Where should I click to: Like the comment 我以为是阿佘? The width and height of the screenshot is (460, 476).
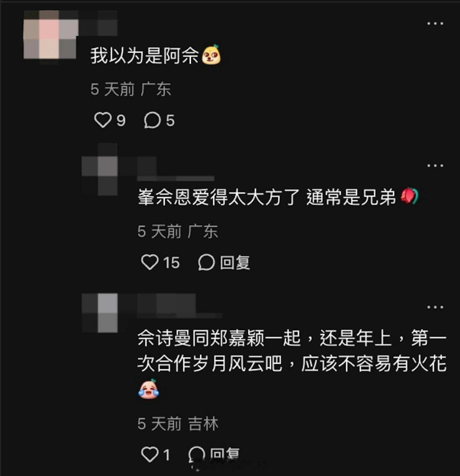pyautogui.click(x=103, y=120)
